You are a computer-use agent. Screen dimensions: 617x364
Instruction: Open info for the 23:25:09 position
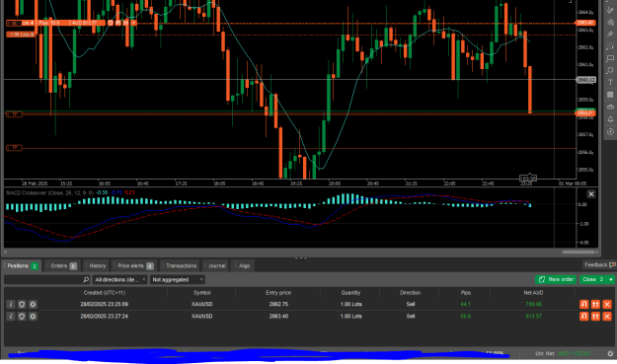[11, 304]
